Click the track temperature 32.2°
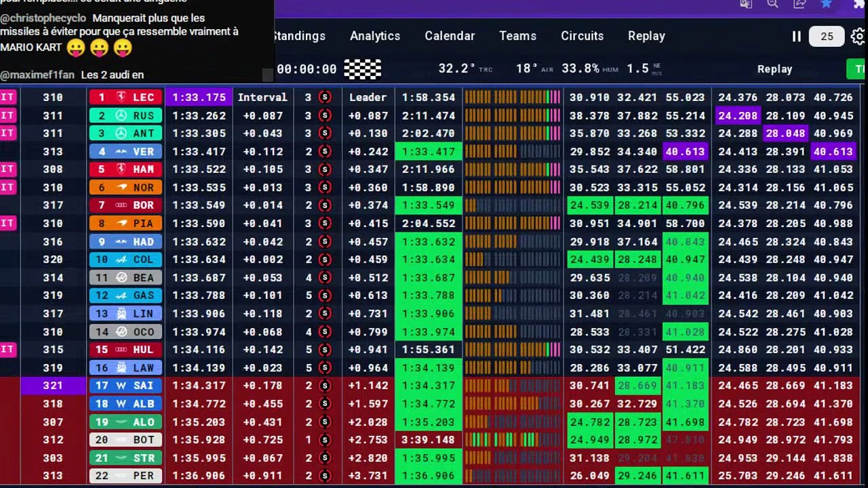 [457, 68]
